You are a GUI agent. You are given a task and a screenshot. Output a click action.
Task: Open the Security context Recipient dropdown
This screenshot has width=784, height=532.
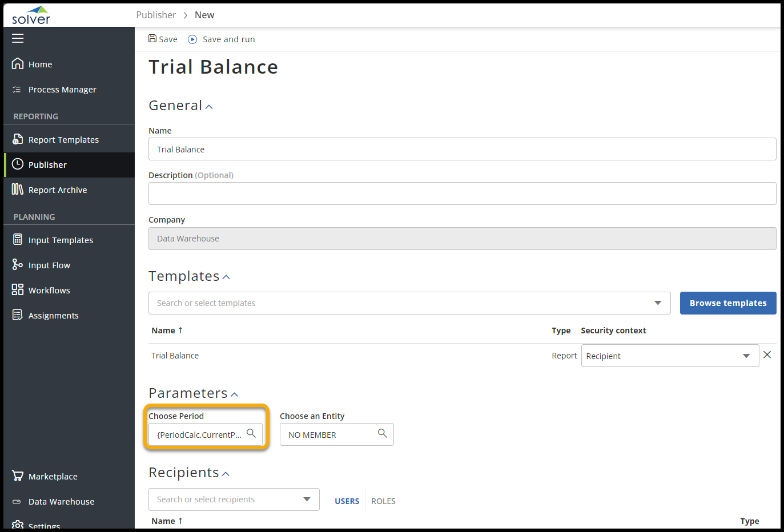pyautogui.click(x=746, y=356)
